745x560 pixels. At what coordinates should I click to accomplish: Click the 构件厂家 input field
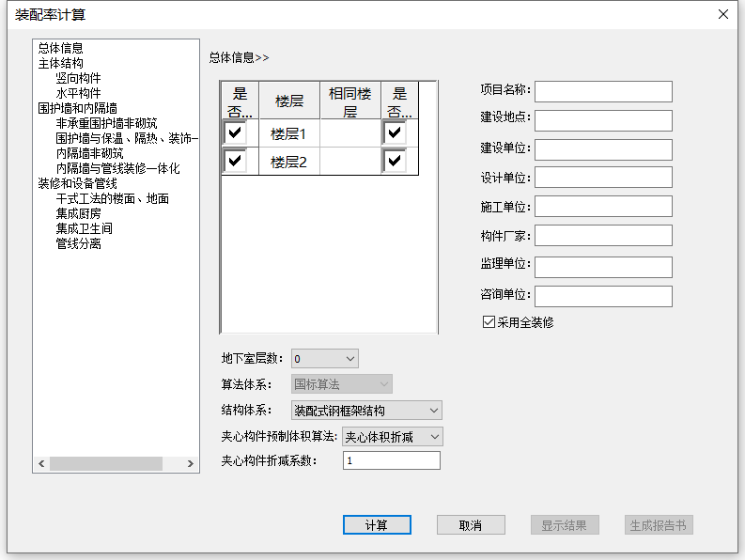pos(603,235)
